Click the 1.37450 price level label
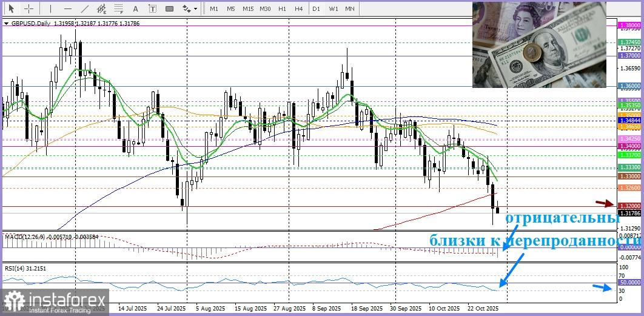The width and height of the screenshot is (644, 316). coord(629,42)
